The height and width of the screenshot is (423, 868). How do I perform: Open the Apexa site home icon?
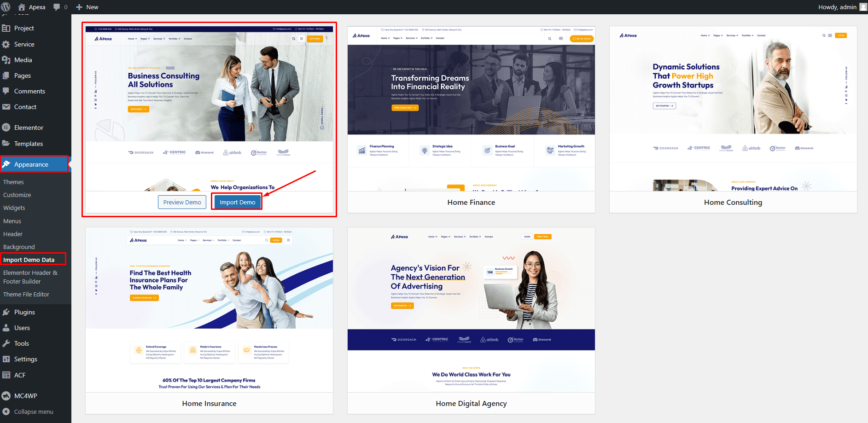(22, 7)
